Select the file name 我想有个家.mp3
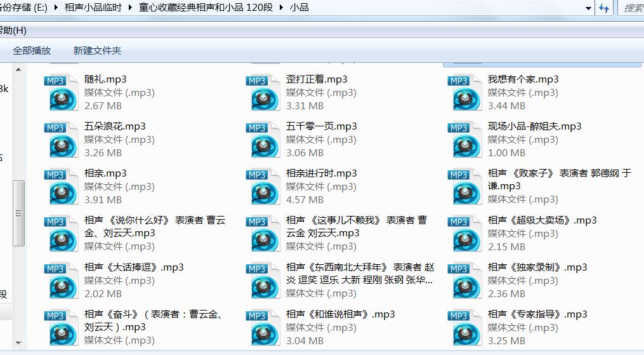644x355 pixels. pyautogui.click(x=523, y=79)
